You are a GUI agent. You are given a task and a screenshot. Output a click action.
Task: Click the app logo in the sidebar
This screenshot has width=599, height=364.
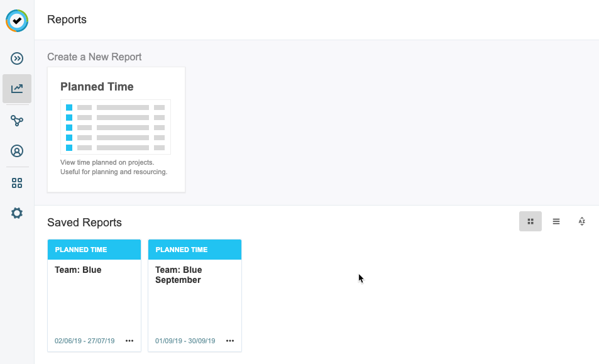pyautogui.click(x=17, y=21)
